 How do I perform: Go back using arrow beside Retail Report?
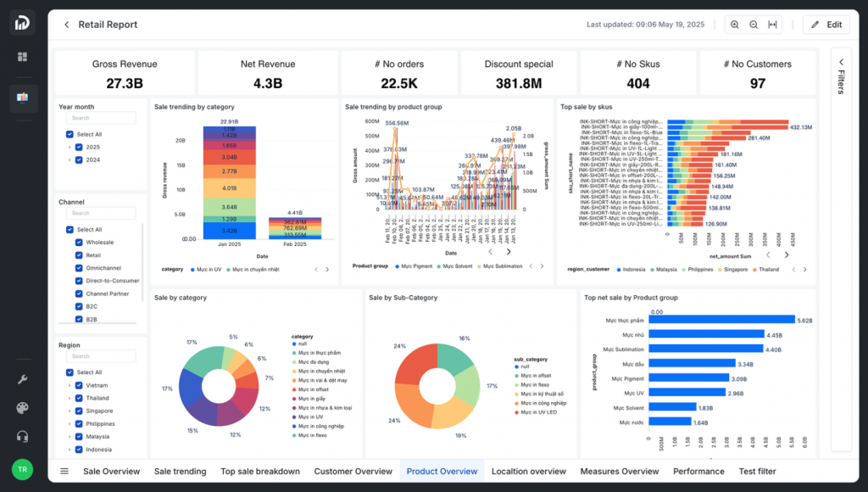(x=67, y=25)
